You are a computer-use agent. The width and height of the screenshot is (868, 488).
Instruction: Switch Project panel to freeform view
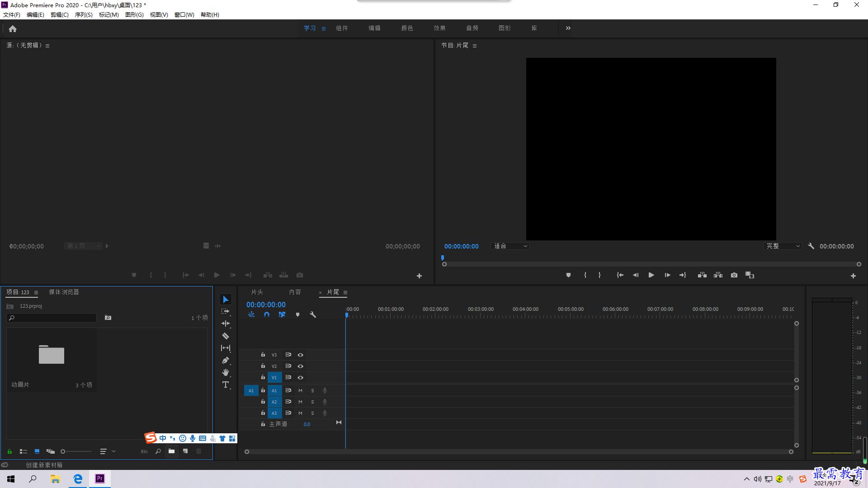point(51,451)
